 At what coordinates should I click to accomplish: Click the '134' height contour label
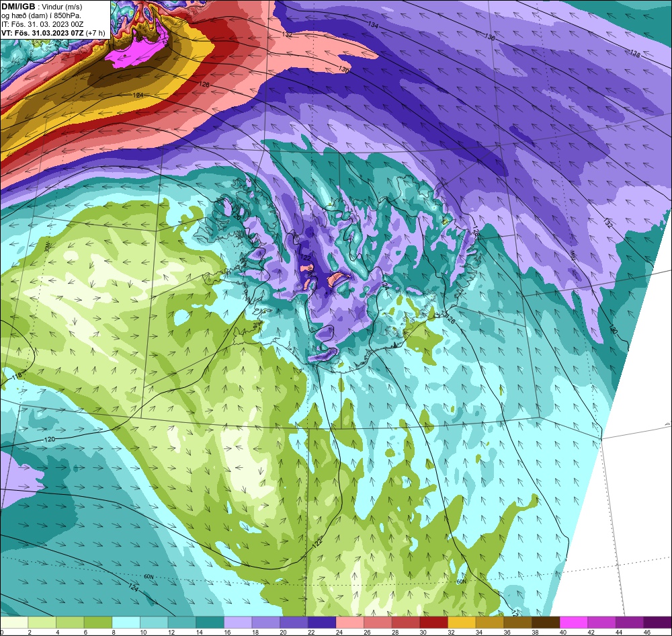click(373, 26)
